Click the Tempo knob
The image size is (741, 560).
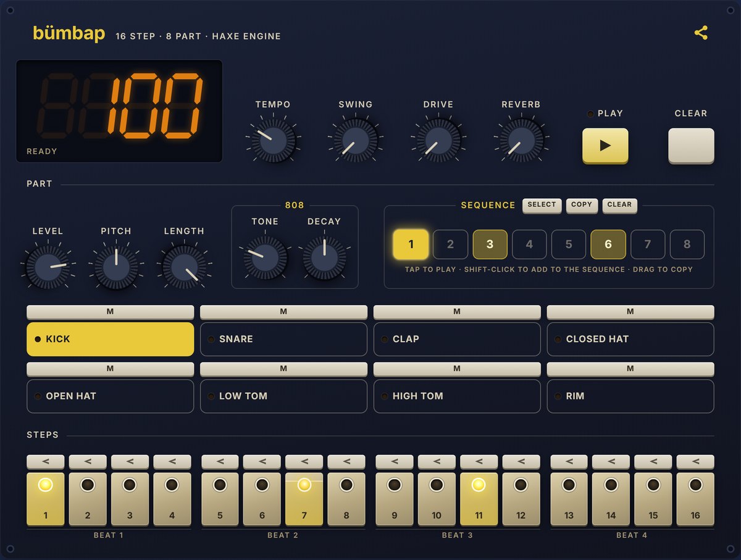point(273,140)
